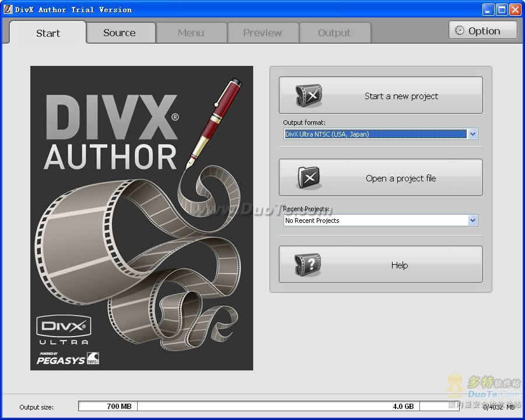
Task: Click the 4.0 GB marker on the size bar
Action: 403,406
